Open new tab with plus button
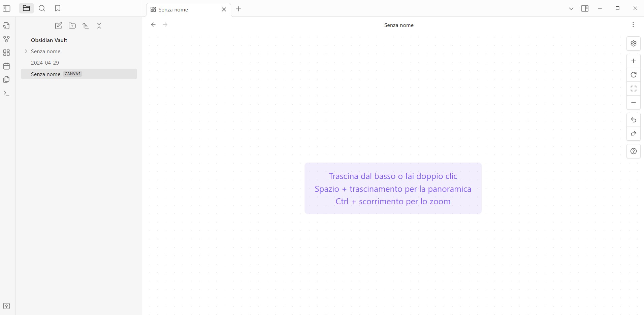The width and height of the screenshot is (644, 315). tap(238, 9)
